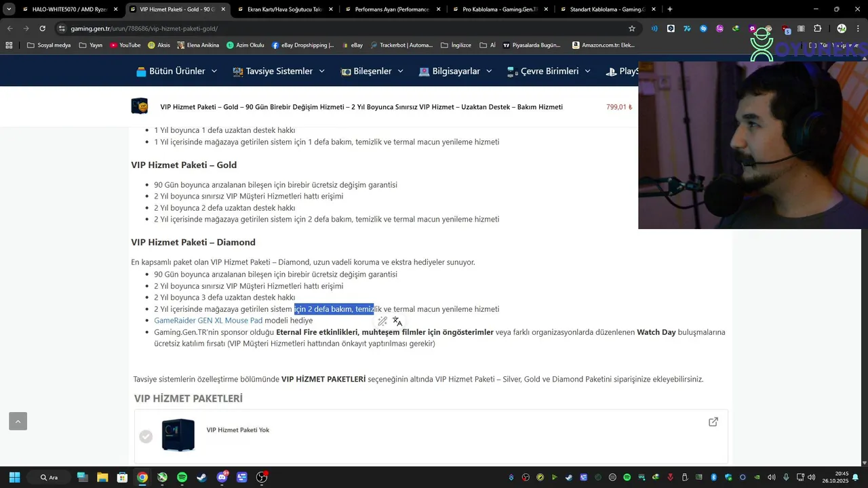Open the Sosyal medya bookmarks folder
The height and width of the screenshot is (488, 868).
click(x=49, y=45)
